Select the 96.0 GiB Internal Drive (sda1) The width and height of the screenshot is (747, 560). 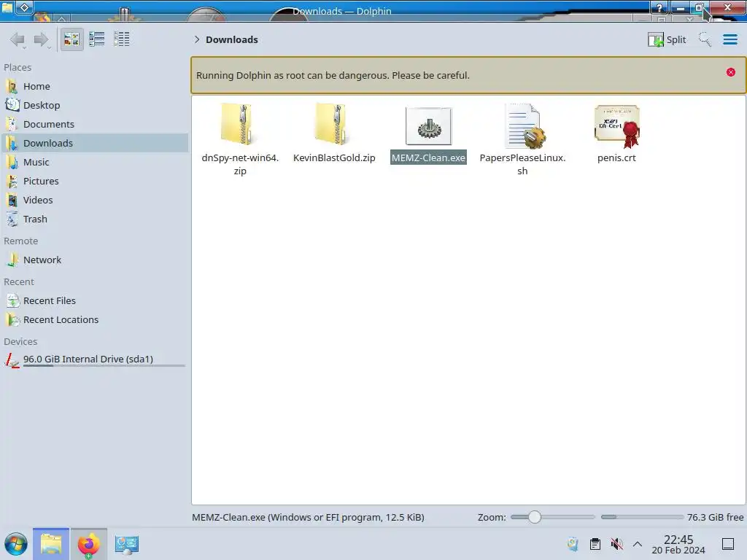(x=94, y=359)
